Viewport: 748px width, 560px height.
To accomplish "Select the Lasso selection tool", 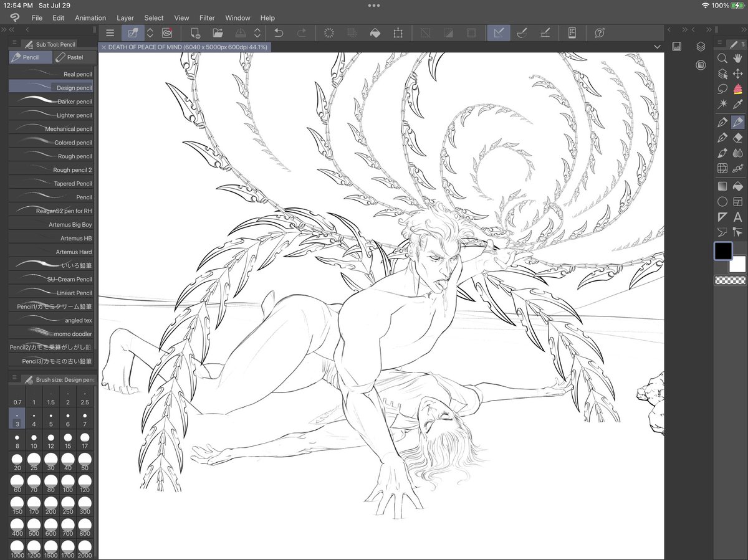I will point(722,89).
